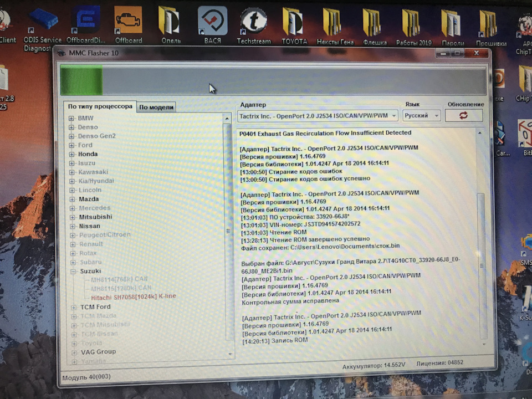Launch the Techstream shortcut
This screenshot has width=532, height=399.
pyautogui.click(x=254, y=25)
